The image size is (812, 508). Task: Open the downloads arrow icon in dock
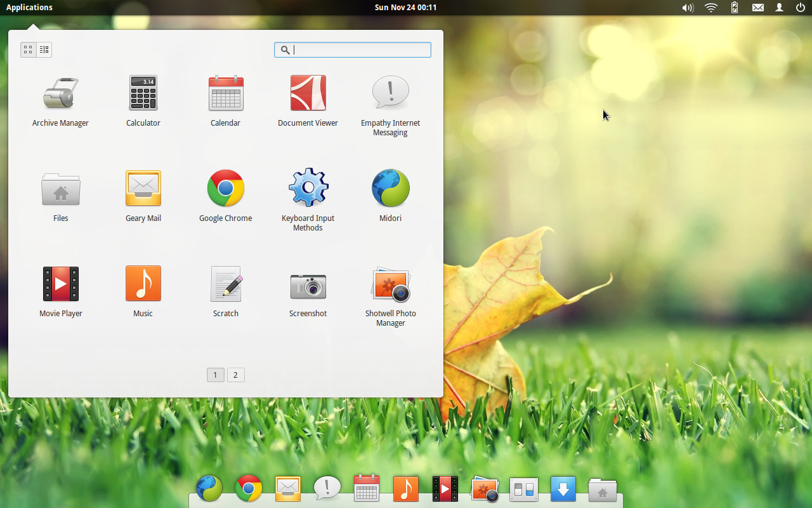tap(563, 489)
